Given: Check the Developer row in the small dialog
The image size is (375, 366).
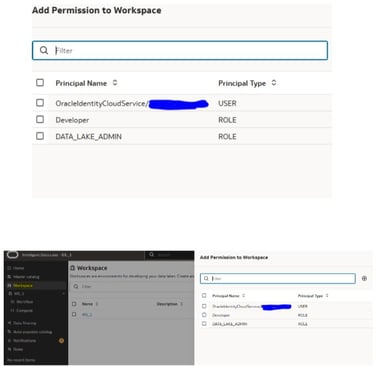Looking at the screenshot, I should (x=204, y=315).
